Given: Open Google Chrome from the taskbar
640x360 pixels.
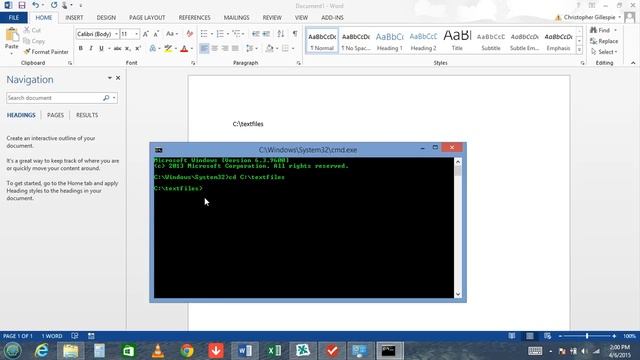Looking at the screenshot, I should [187, 351].
